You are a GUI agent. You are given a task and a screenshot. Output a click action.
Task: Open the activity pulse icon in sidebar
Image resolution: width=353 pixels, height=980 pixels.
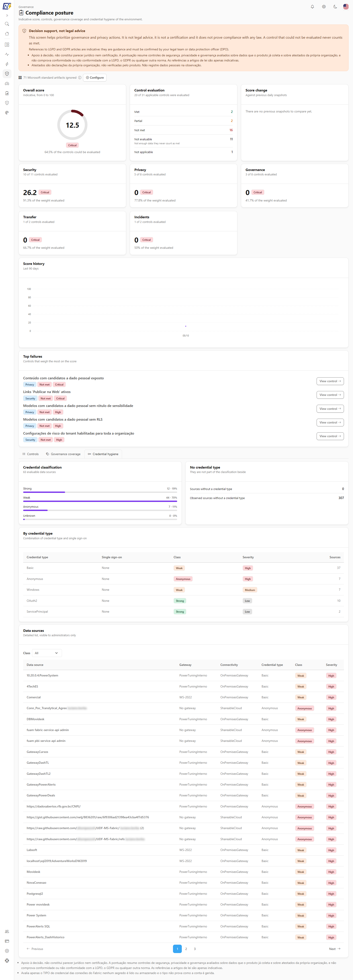click(x=7, y=54)
